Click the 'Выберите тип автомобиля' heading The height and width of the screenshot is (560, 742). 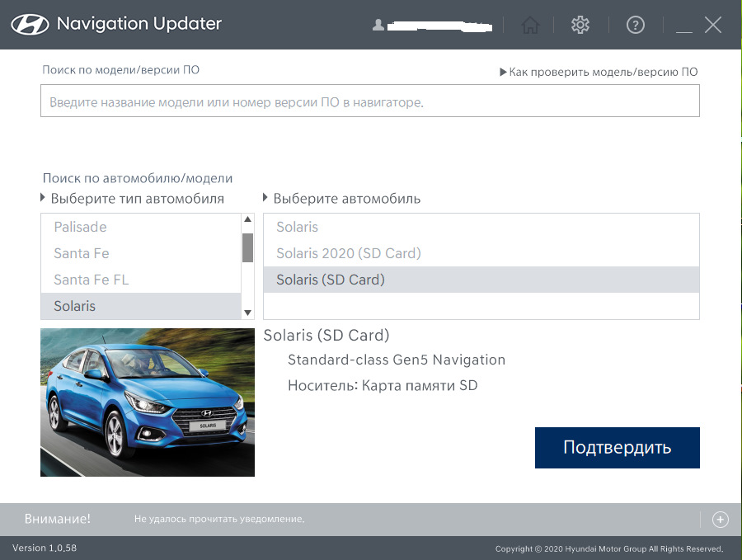[x=137, y=198]
